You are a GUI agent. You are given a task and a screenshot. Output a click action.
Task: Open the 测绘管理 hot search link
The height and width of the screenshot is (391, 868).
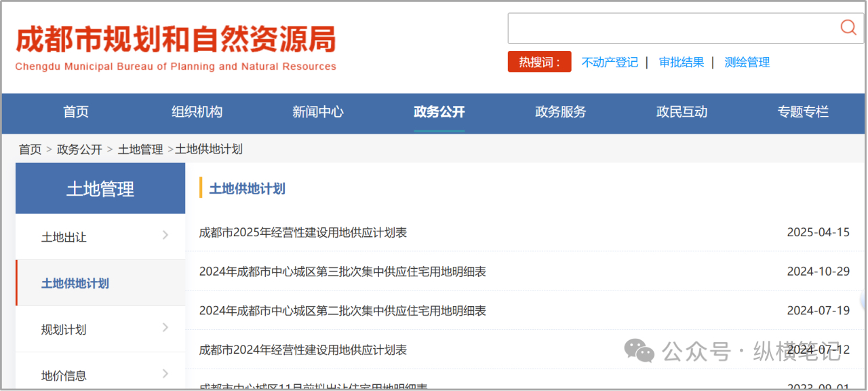pyautogui.click(x=747, y=62)
